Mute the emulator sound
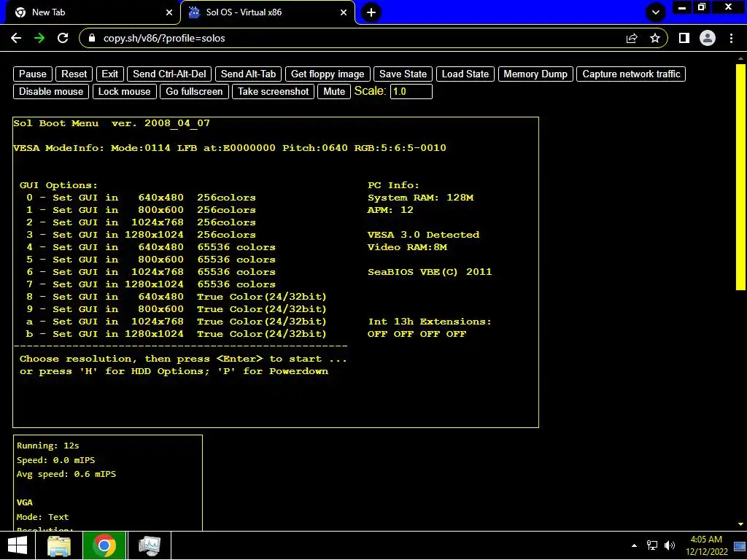 (334, 91)
